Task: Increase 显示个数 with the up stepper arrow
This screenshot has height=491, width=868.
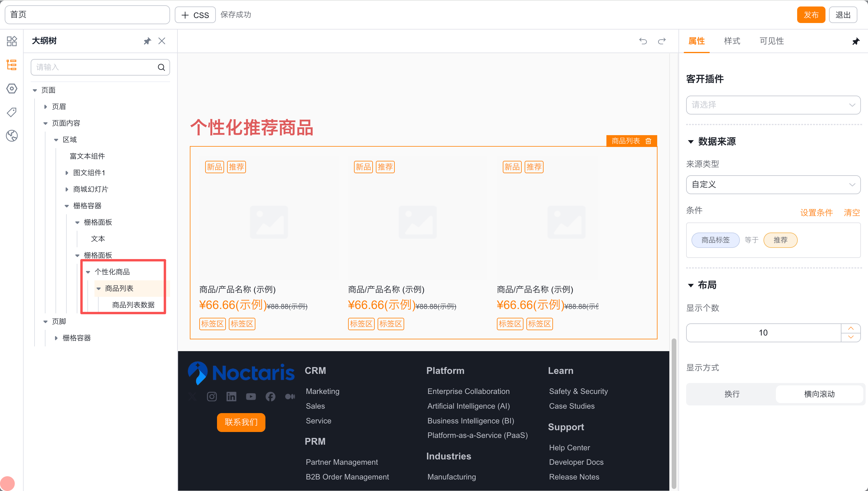Action: tap(851, 328)
